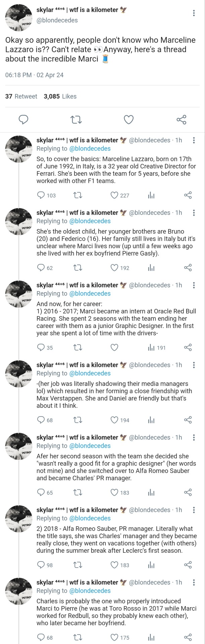Screen dimensions: 205x644
Task: Open the main tweet's three-dot menu
Action: [194, 13]
